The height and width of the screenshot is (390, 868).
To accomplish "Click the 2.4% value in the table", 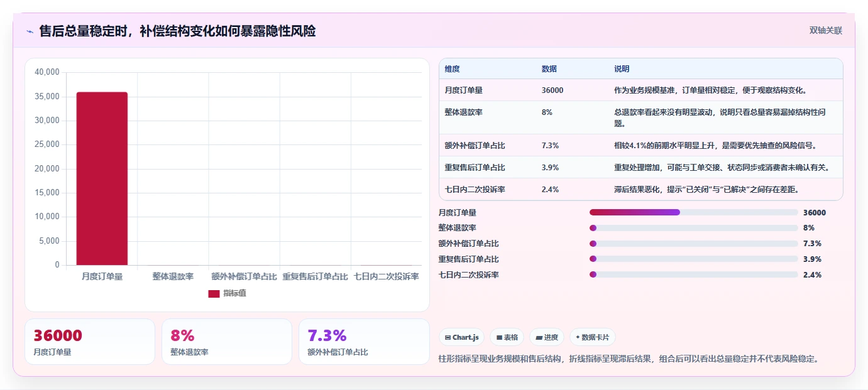I will pos(550,189).
